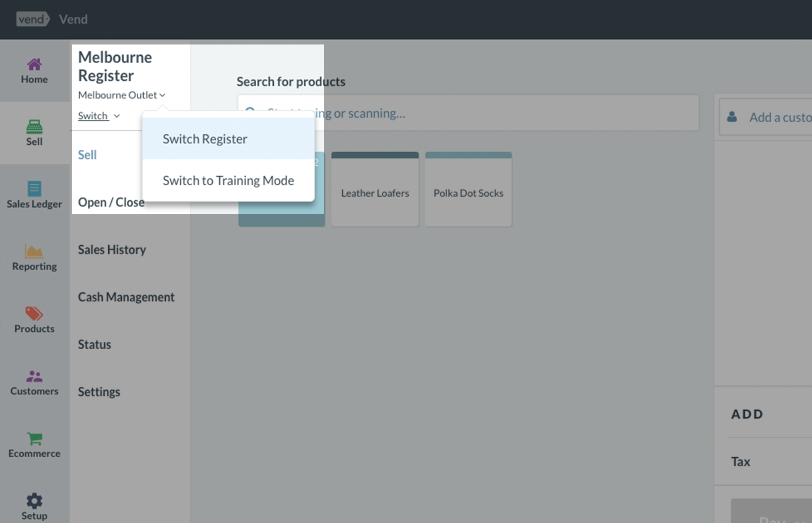Image resolution: width=812 pixels, height=523 pixels.
Task: Go to Reporting chart icon
Action: point(34,251)
